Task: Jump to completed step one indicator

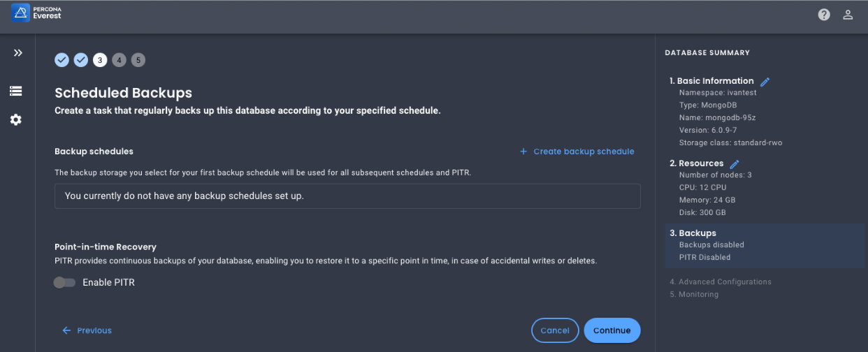Action: [x=62, y=60]
